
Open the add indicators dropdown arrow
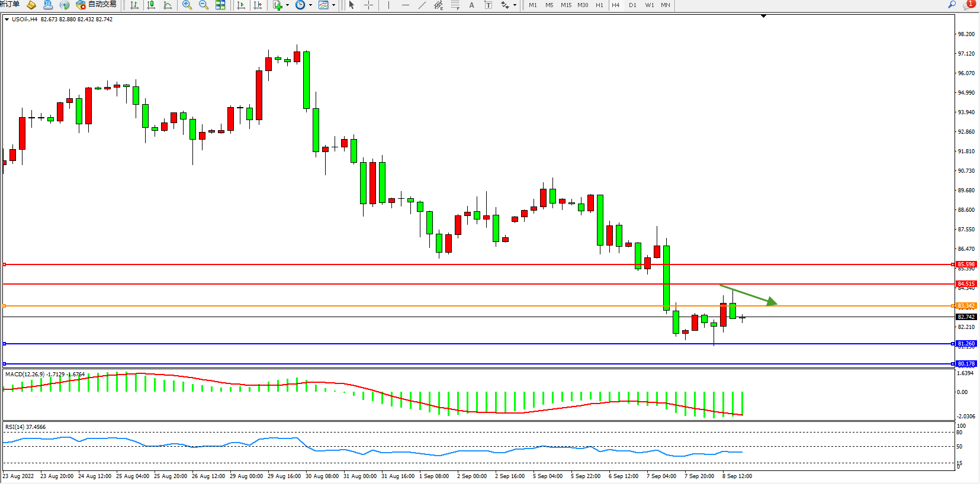point(288,5)
